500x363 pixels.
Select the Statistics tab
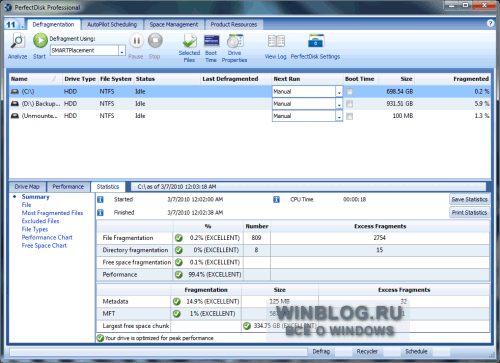click(x=108, y=187)
